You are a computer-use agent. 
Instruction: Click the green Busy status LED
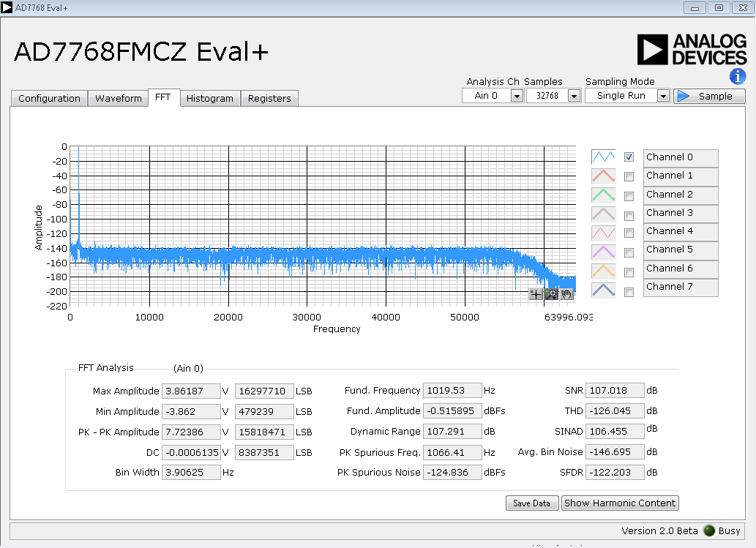(x=708, y=530)
